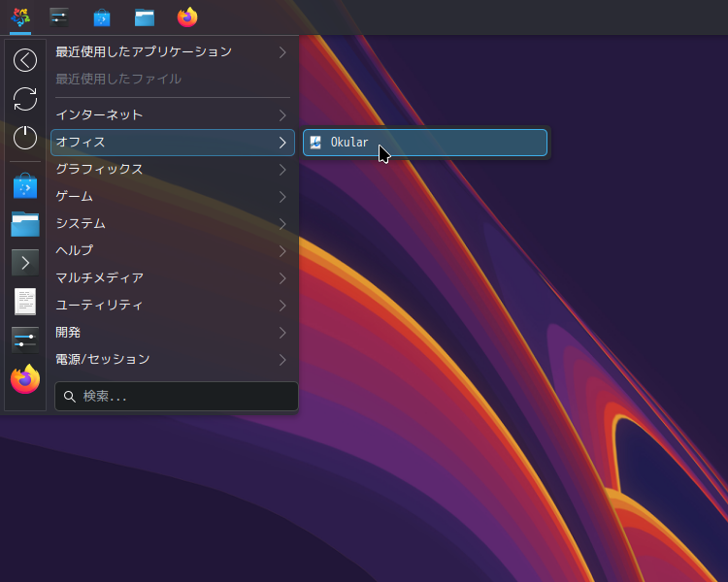This screenshot has height=582, width=728.
Task: Expand arrow next to グラフィックス
Action: [282, 170]
